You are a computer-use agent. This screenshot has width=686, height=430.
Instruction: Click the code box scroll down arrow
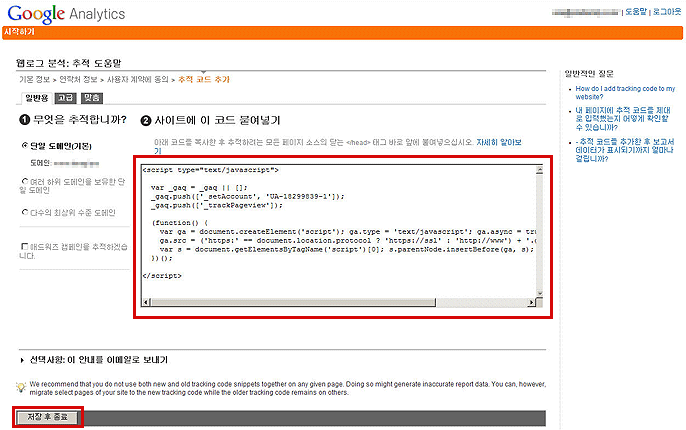click(x=539, y=293)
